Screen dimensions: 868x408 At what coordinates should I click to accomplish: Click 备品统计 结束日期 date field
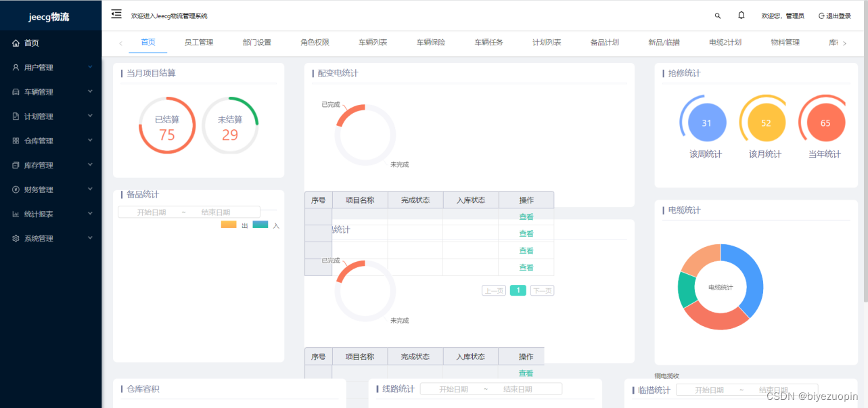pyautogui.click(x=216, y=212)
